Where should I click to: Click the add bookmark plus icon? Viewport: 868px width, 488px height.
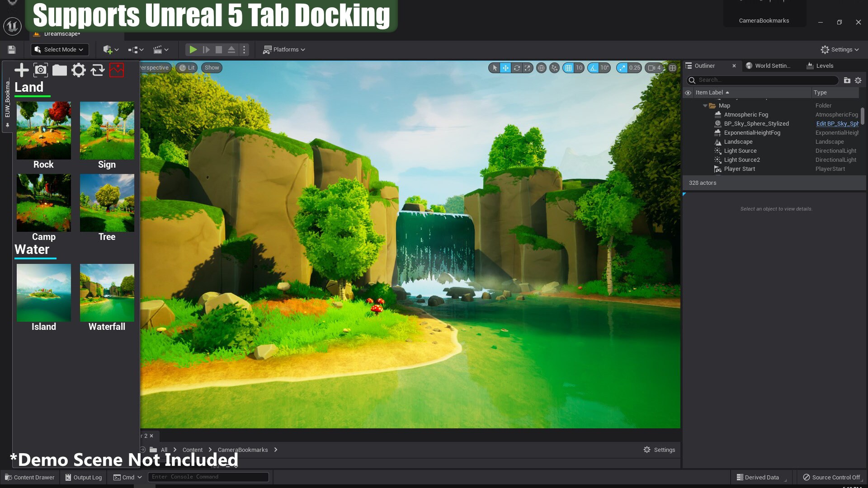[x=21, y=70]
